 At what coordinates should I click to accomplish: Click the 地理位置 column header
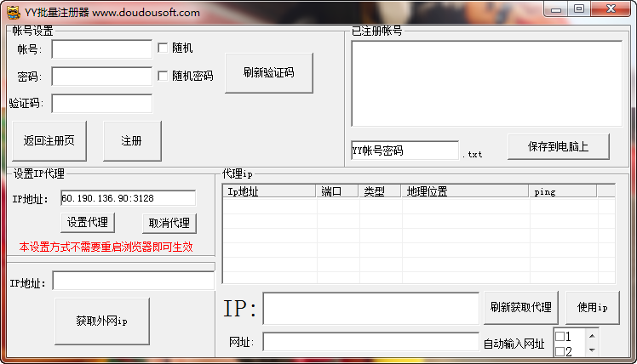tap(465, 191)
